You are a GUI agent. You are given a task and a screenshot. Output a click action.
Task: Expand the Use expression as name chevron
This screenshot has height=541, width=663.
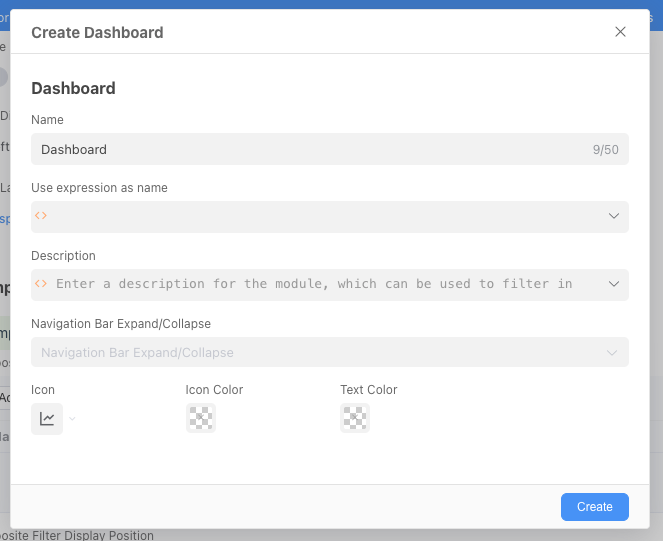pos(614,217)
